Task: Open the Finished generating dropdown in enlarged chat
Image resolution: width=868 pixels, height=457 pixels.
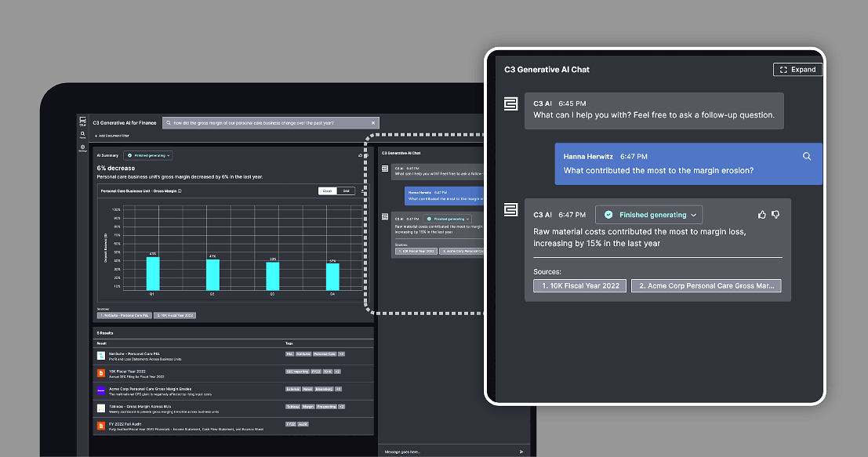Action: point(648,215)
